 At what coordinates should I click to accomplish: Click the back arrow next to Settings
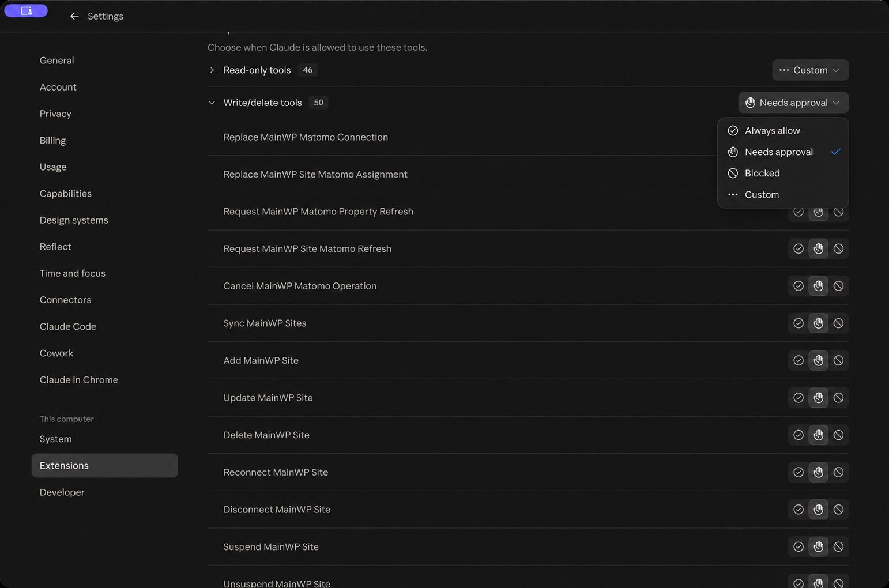(x=74, y=16)
